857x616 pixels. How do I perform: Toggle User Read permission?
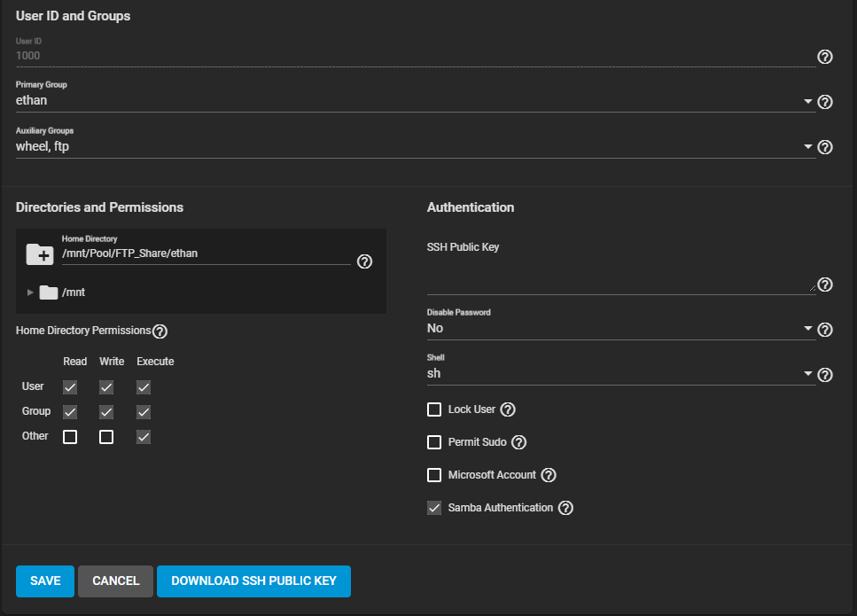(x=70, y=387)
